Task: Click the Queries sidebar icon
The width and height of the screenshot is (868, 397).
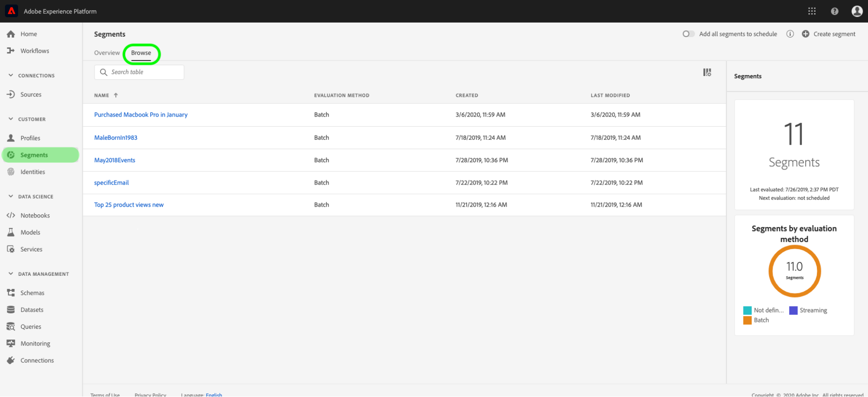Action: pyautogui.click(x=11, y=326)
